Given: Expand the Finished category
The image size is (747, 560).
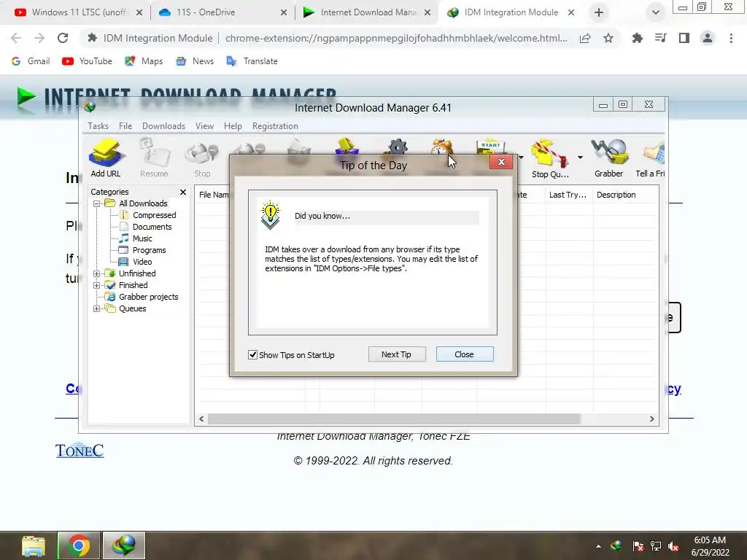Looking at the screenshot, I should click(x=97, y=285).
